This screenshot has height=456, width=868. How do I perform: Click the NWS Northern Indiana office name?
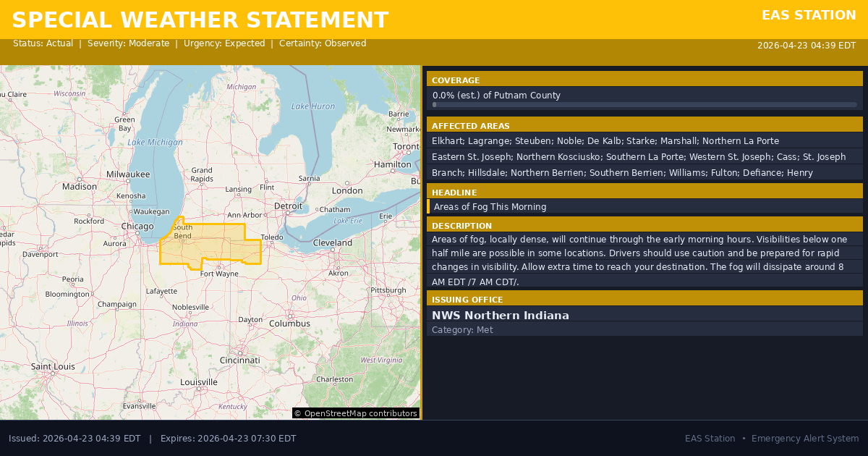click(500, 316)
